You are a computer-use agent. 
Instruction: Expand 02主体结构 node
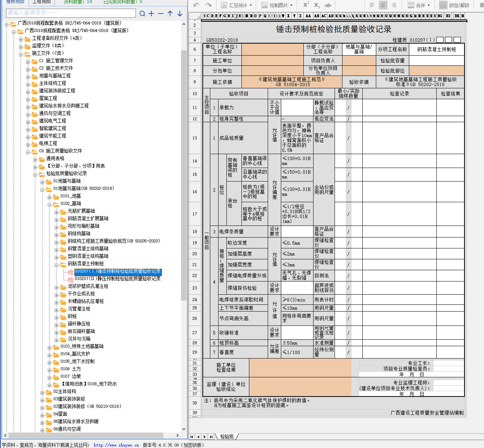[42, 392]
